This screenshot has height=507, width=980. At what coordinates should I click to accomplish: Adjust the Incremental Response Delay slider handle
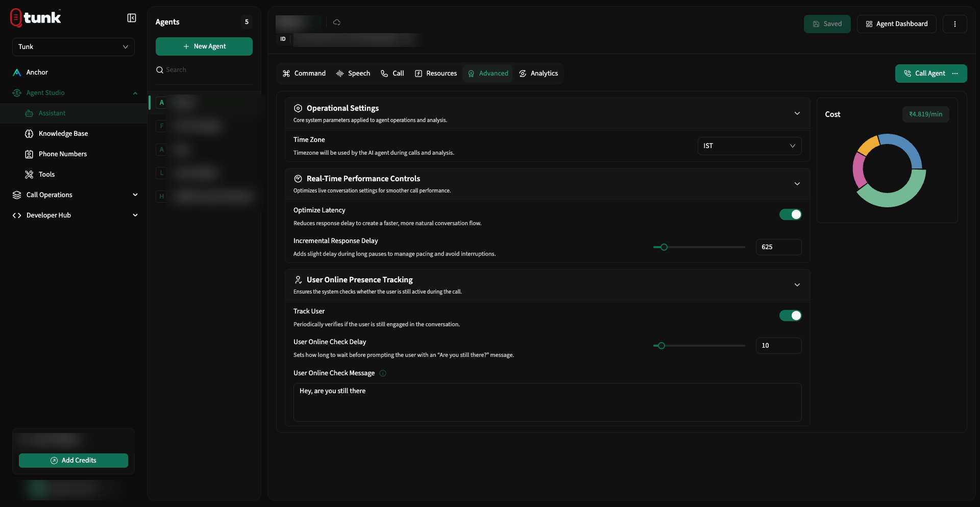coord(664,247)
